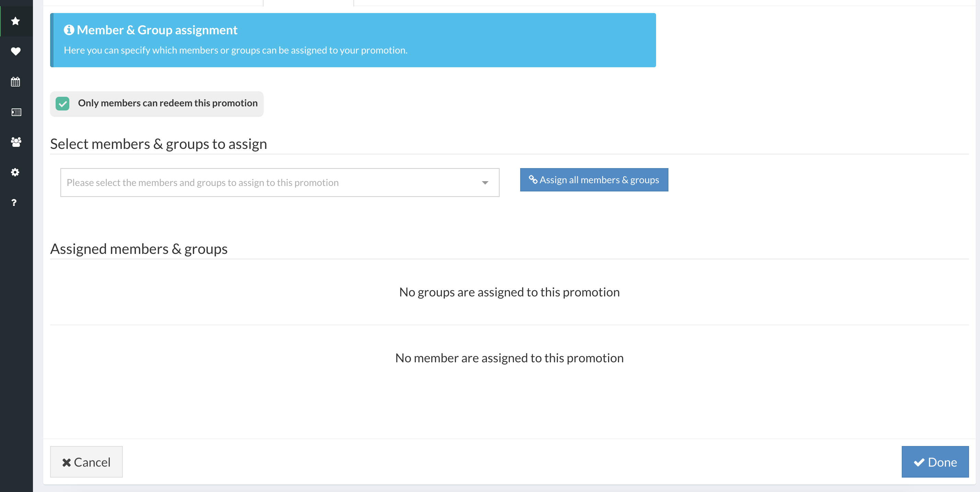980x492 pixels.
Task: Open the heart favorites sidebar icon
Action: point(15,51)
